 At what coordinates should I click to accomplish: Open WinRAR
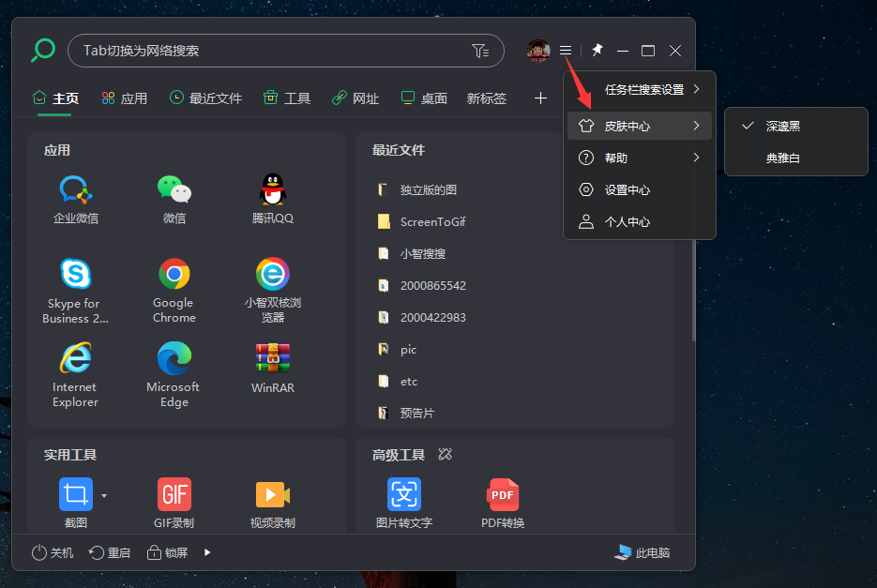coord(272,369)
